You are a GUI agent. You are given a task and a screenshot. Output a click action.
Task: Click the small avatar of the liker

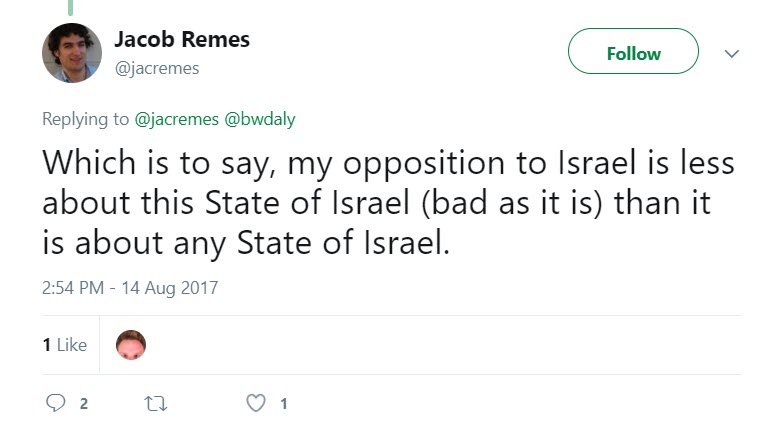pyautogui.click(x=131, y=345)
